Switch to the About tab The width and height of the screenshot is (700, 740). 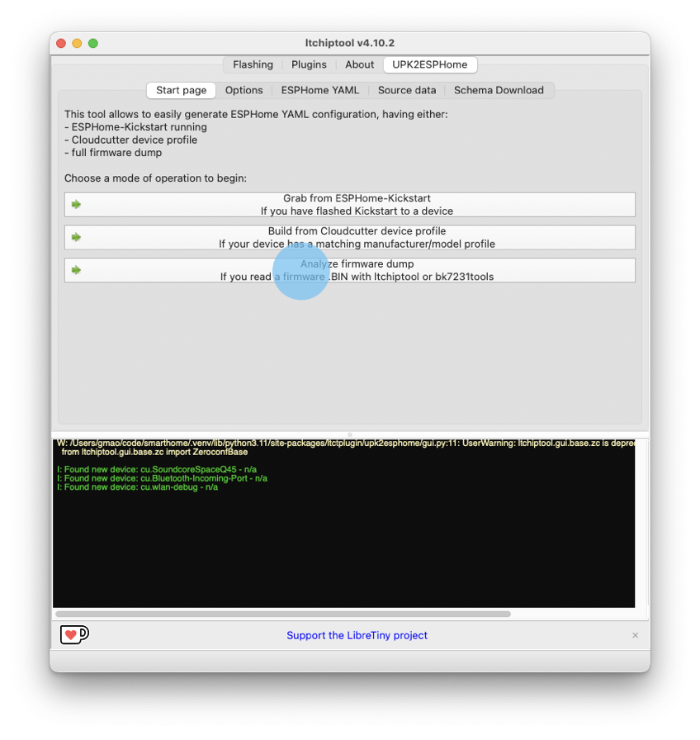pos(359,64)
